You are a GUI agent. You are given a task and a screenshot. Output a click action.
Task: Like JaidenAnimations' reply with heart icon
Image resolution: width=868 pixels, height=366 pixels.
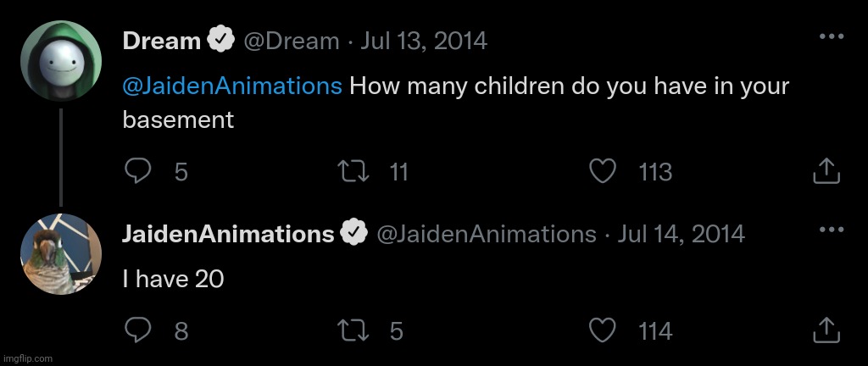pyautogui.click(x=603, y=330)
